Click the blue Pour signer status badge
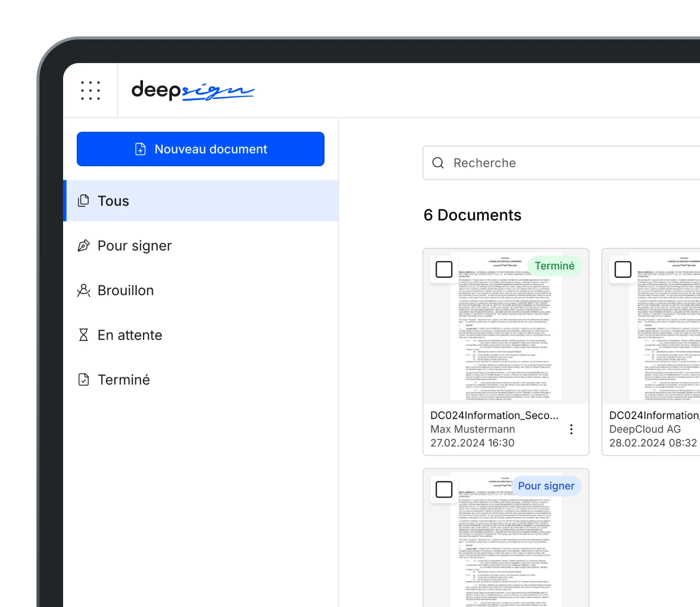The height and width of the screenshot is (607, 700). click(546, 486)
